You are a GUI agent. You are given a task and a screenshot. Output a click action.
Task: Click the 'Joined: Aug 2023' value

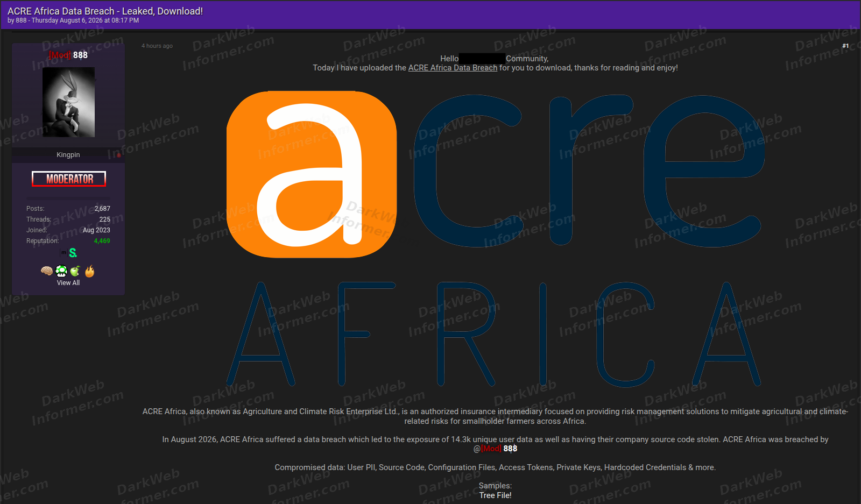coord(96,230)
